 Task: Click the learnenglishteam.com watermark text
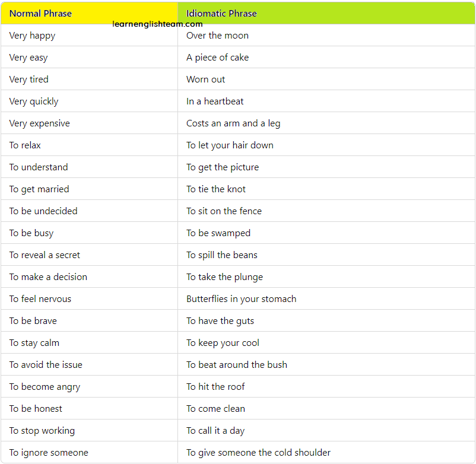[x=157, y=24]
